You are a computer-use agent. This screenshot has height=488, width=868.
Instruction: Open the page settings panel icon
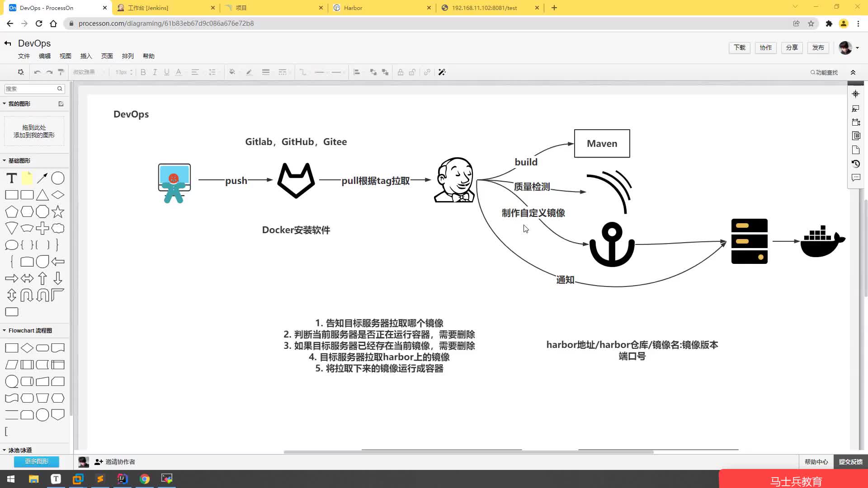pos(856,150)
